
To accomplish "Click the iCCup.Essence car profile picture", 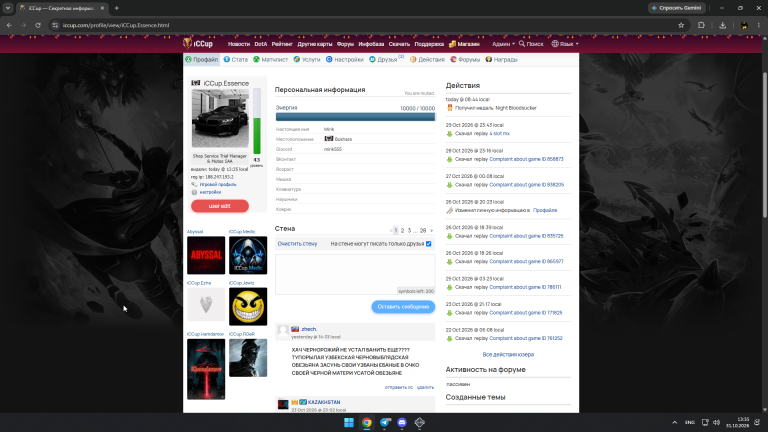I will pos(220,118).
